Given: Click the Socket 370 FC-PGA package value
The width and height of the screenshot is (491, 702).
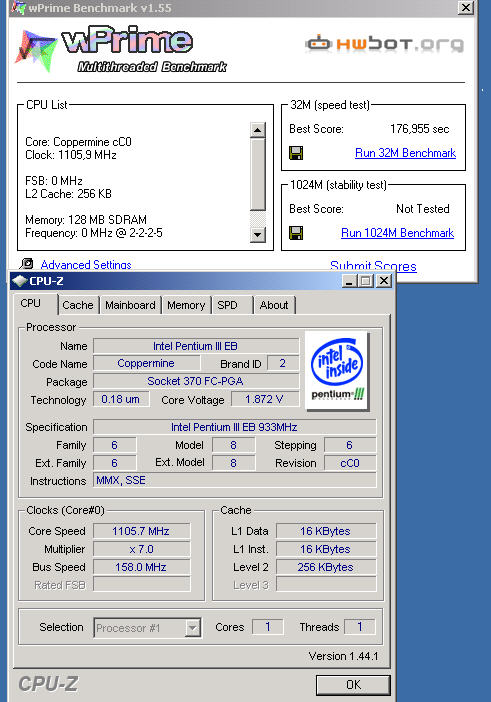Looking at the screenshot, I should [196, 381].
